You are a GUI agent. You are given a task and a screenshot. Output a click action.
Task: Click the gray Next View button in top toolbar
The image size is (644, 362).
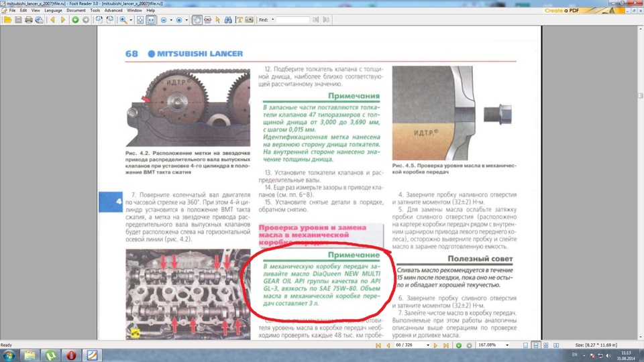pos(85,19)
